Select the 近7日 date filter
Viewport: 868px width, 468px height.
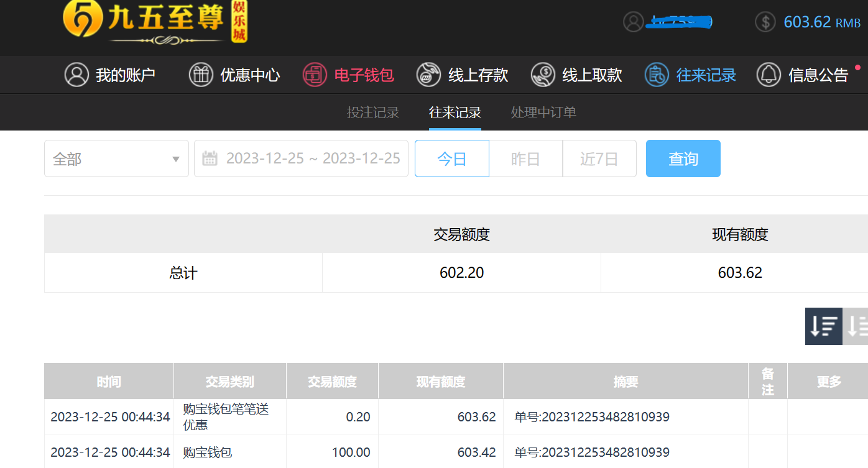point(599,158)
